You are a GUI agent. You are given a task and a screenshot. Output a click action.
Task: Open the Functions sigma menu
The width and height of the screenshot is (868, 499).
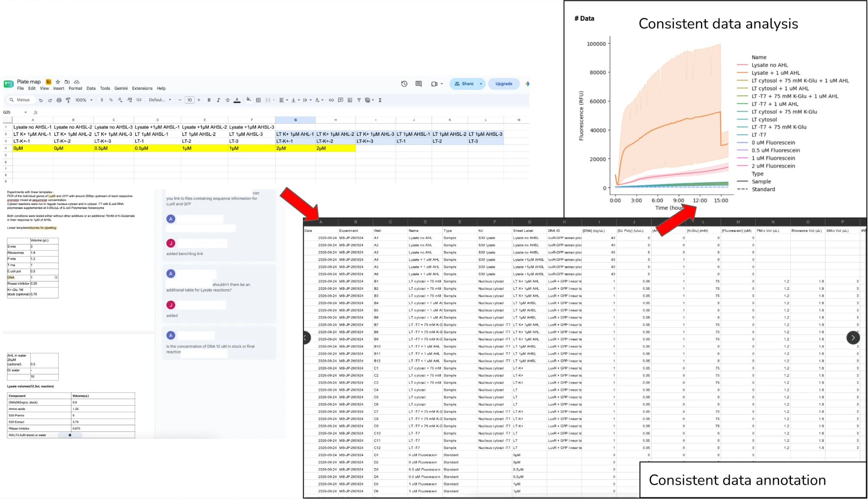coord(380,100)
